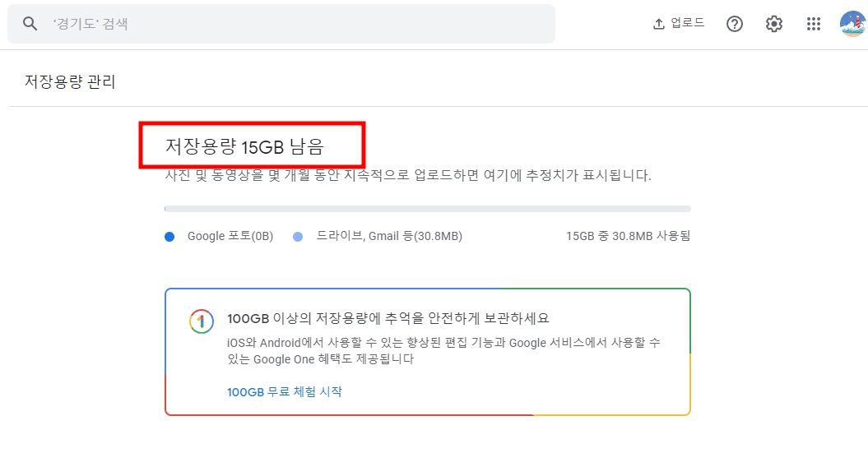Click the 저장용량 15GB 남음 heading
Image resolution: width=868 pixels, height=453 pixels.
[x=244, y=146]
